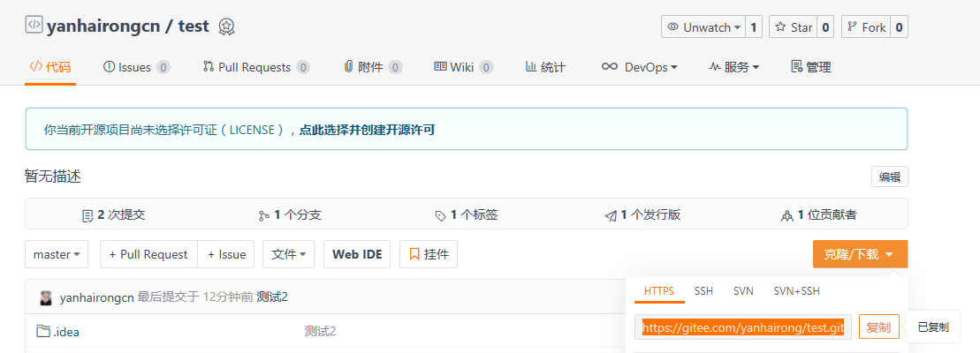Click the eye icon on the Unwatch button

pyautogui.click(x=673, y=26)
